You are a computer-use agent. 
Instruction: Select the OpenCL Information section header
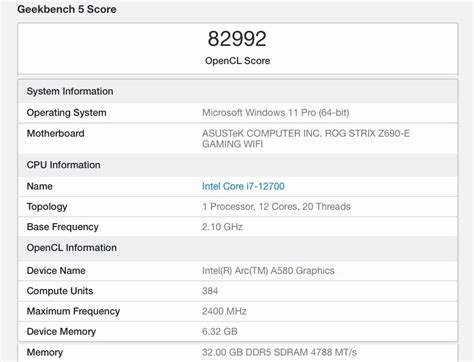[x=72, y=248]
